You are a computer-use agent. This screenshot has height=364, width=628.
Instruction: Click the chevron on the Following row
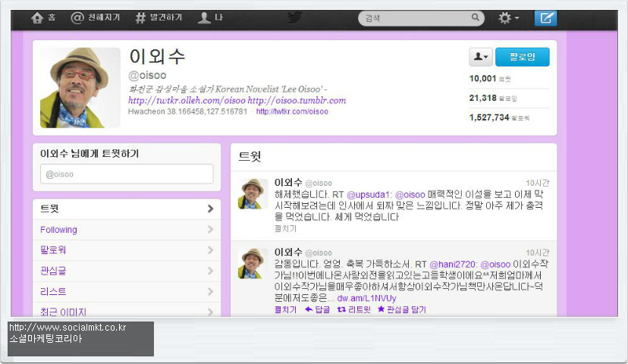(210, 230)
